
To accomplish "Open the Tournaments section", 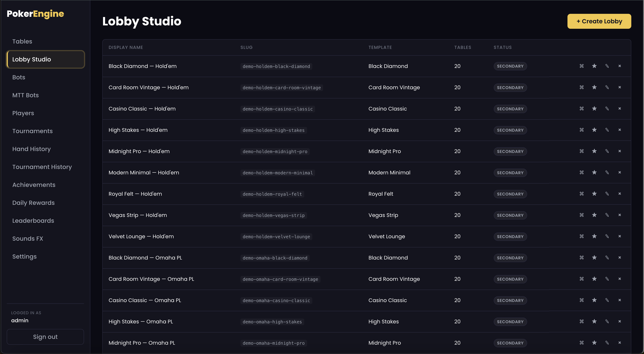I will [x=45, y=131].
